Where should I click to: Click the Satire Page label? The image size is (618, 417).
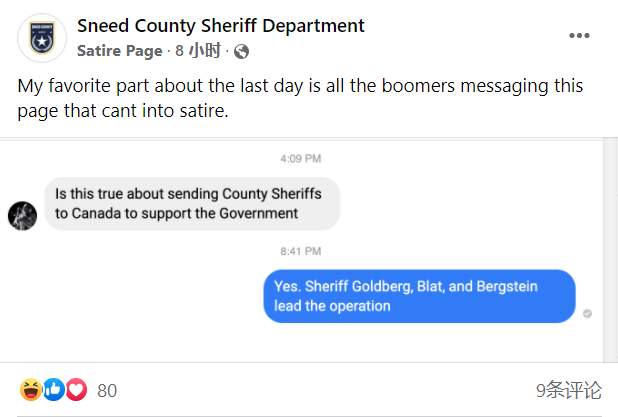[119, 51]
